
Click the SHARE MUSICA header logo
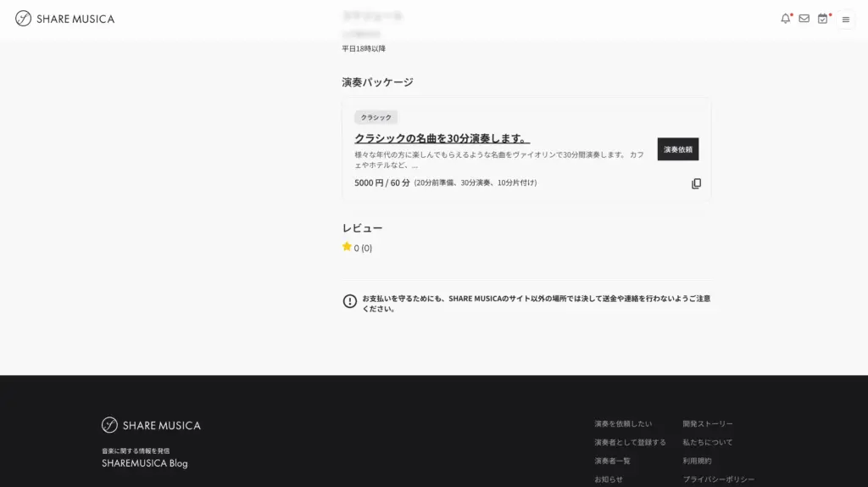click(65, 19)
